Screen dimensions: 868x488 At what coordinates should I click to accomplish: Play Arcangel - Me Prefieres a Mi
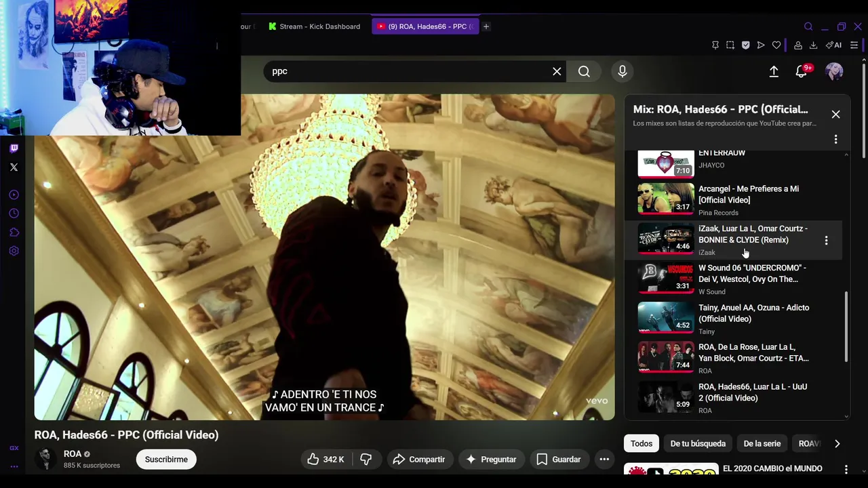tap(733, 200)
